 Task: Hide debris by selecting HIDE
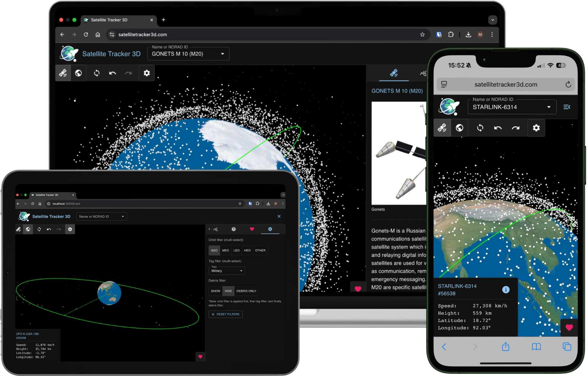[x=228, y=291]
